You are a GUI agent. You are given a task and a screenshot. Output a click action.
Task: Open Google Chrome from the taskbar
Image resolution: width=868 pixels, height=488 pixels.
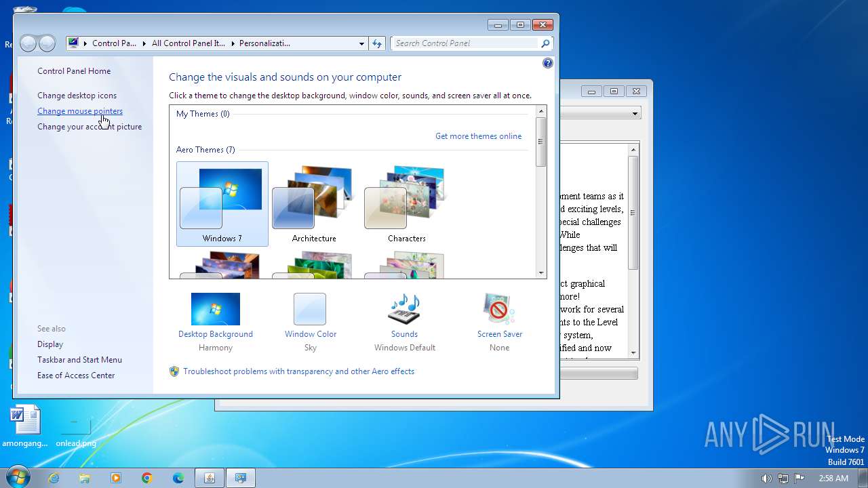[147, 478]
